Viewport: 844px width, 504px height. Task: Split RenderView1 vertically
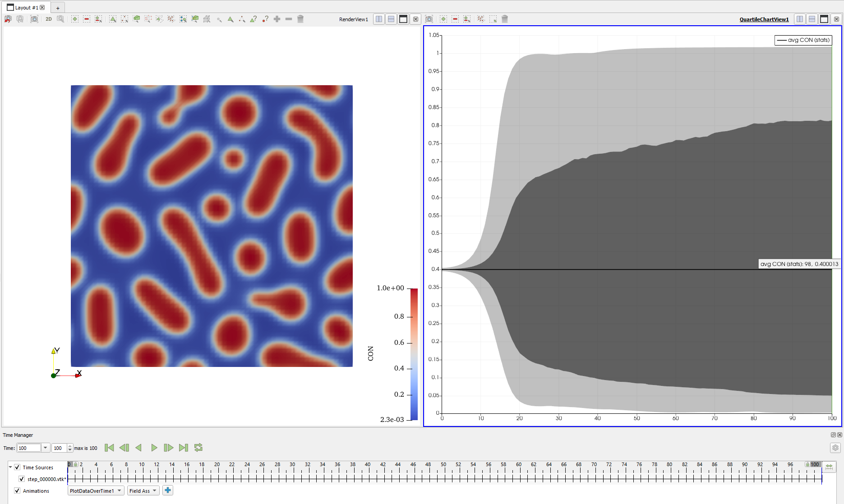(391, 19)
